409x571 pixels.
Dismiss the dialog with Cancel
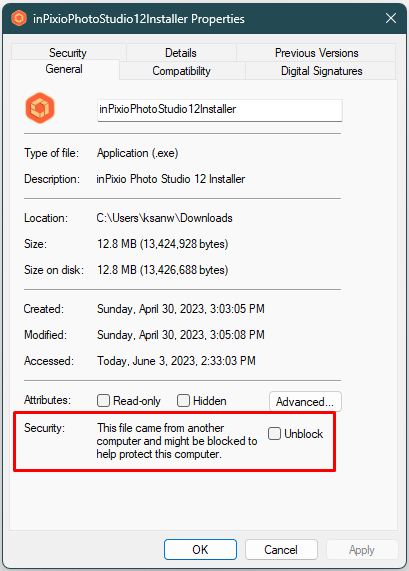point(281,549)
